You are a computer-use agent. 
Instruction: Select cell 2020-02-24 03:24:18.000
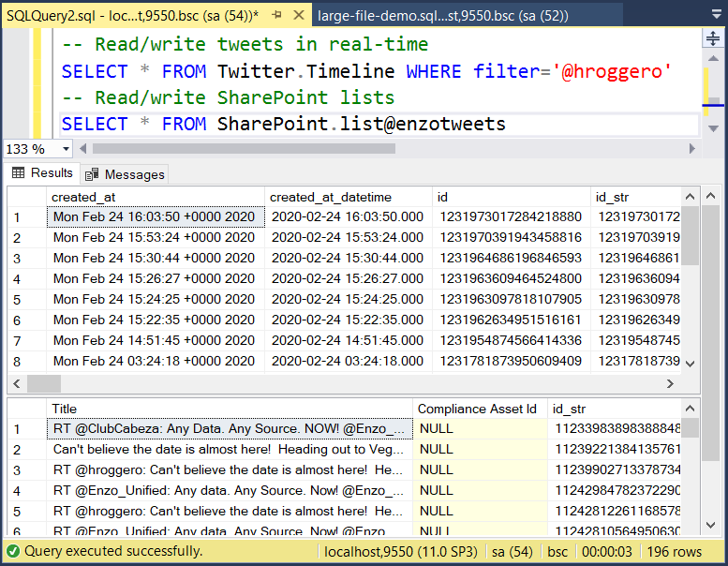tap(349, 361)
